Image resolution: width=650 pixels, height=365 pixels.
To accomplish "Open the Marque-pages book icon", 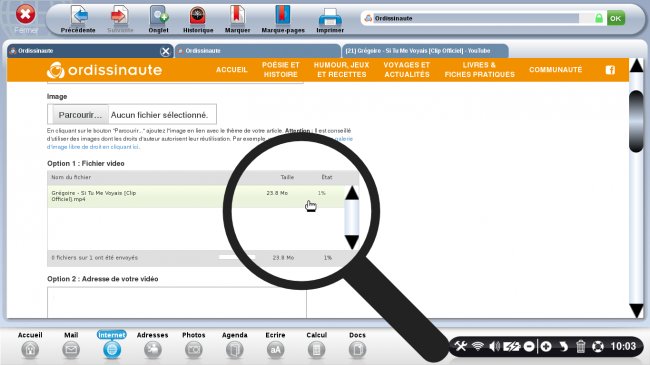I will click(283, 15).
